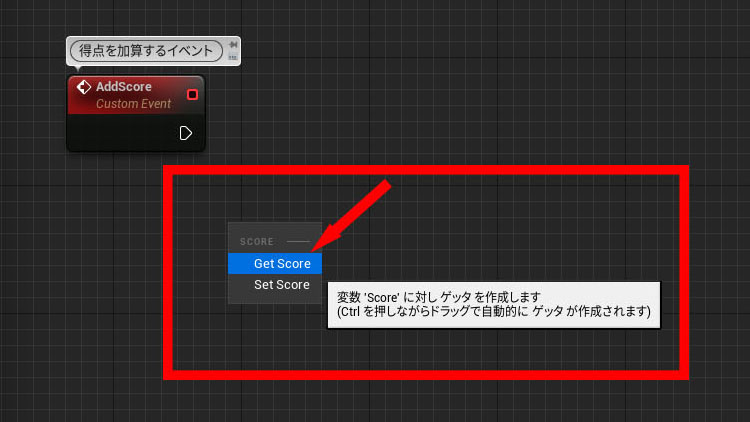Image resolution: width=750 pixels, height=422 pixels.
Task: Click the custom event diamond icon
Action: (84, 87)
